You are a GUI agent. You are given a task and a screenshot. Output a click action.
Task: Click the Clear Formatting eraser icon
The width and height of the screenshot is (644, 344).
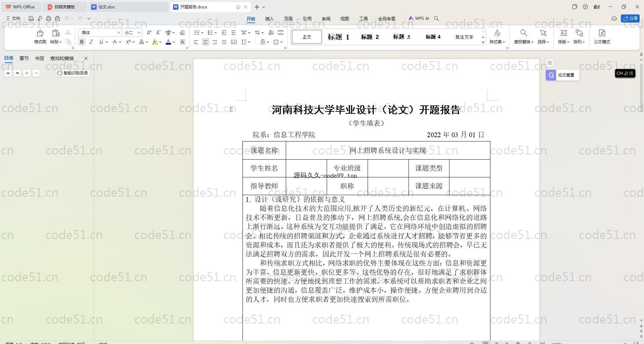(182, 33)
